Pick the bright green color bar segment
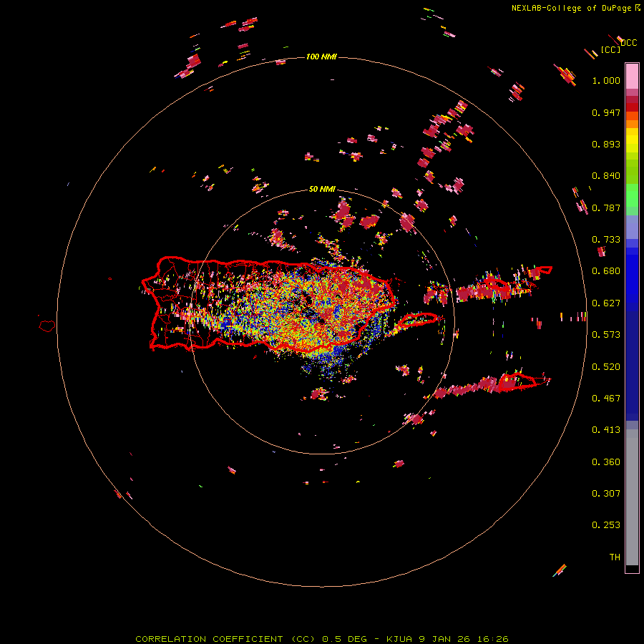The image size is (644, 644). [x=632, y=195]
